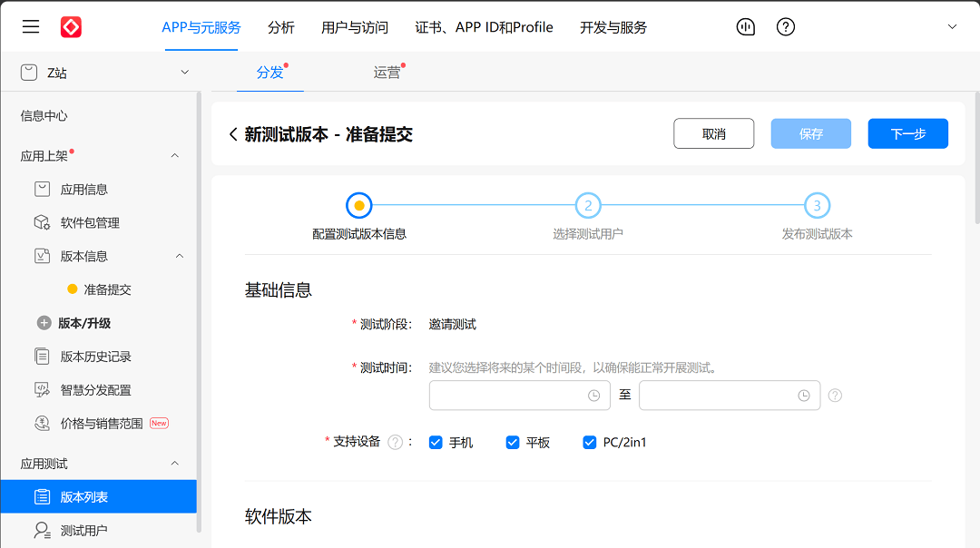
Task: Click the 版本列表 label in 应用测试
Action: click(83, 497)
